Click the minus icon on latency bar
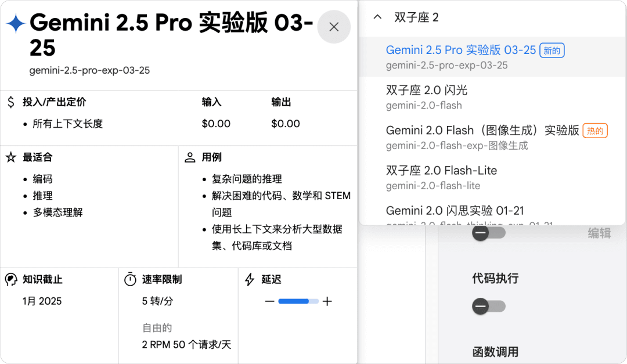 tap(269, 301)
